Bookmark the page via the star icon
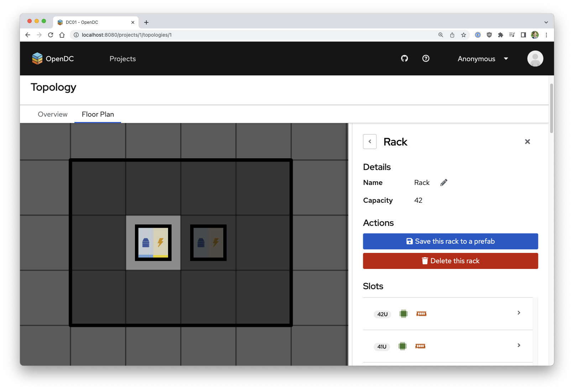Image resolution: width=574 pixels, height=392 pixels. (464, 35)
